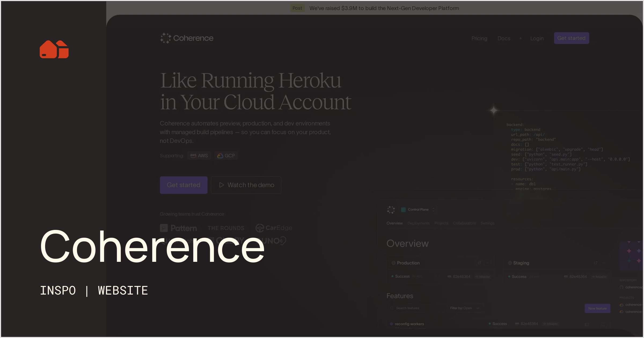Screen dimensions: 644x338
Task: Open the Production card three-dot menu
Action: pos(488,263)
